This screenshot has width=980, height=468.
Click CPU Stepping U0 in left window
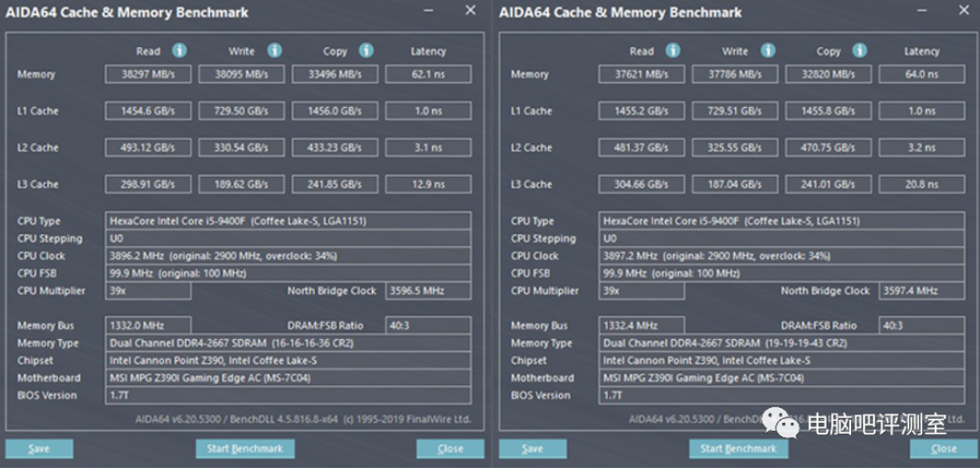tap(289, 239)
